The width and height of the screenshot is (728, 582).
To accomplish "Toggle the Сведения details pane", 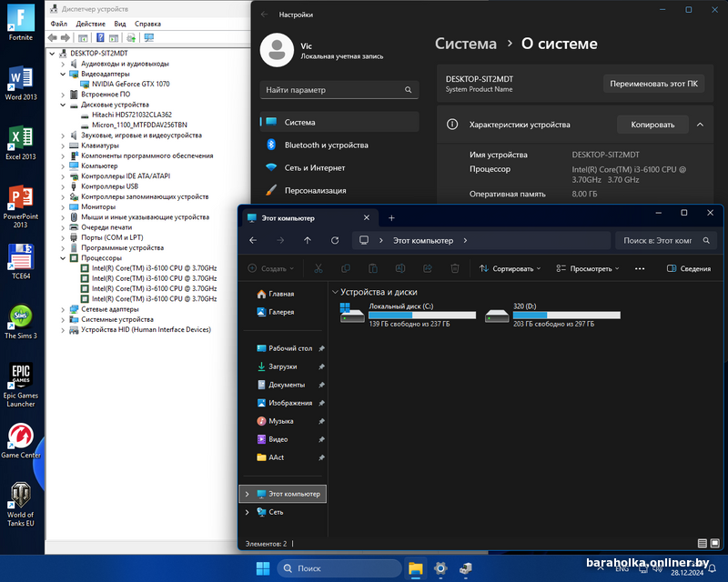I will pos(689,269).
